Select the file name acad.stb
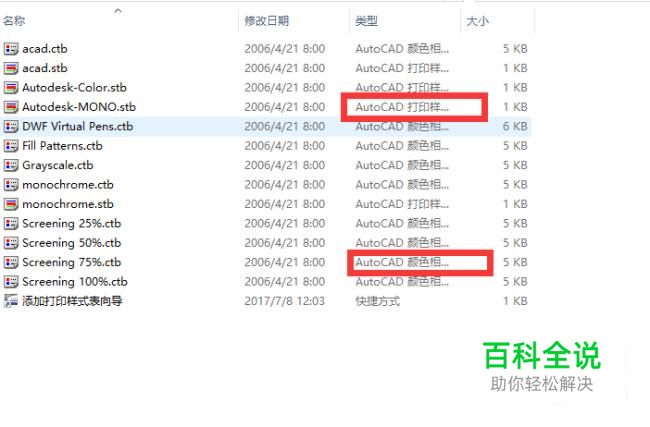 click(x=45, y=68)
